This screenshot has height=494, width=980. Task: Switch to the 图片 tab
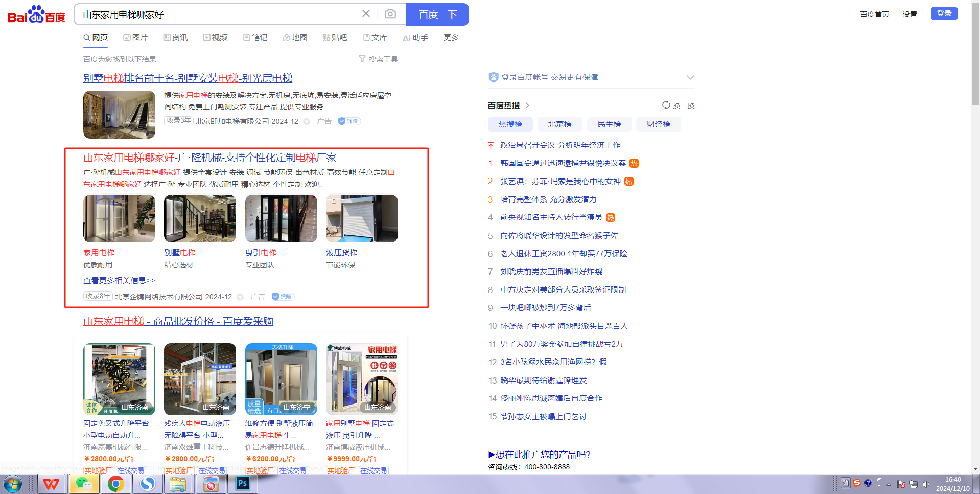pos(135,37)
